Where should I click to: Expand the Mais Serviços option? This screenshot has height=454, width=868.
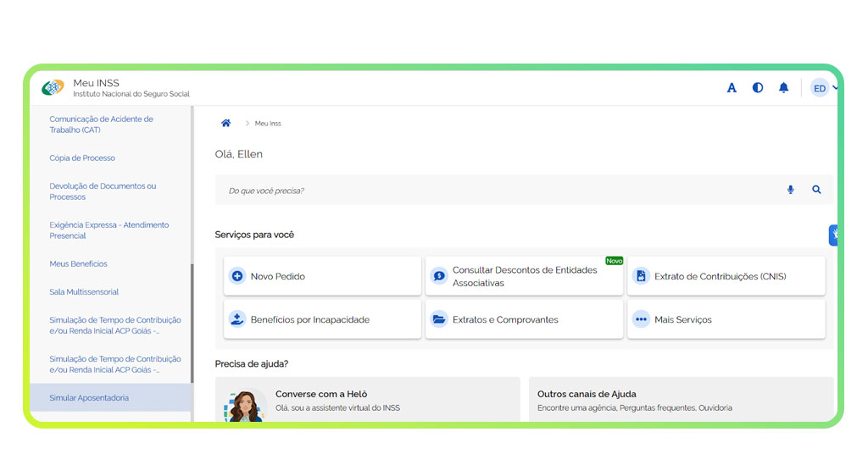coord(726,319)
